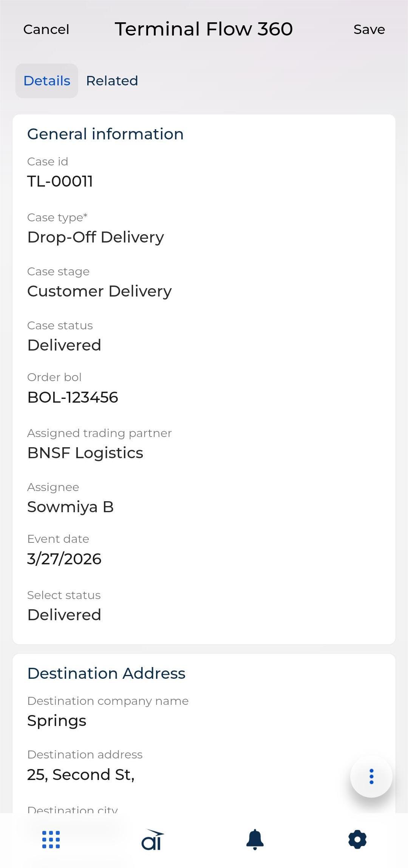Pick the Event date 3/27/2026 field
Screen dimensions: 408x868
pyautogui.click(x=64, y=559)
